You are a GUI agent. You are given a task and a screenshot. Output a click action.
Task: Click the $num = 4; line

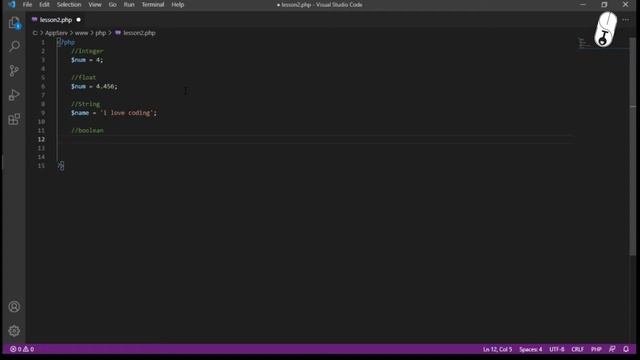tap(87, 60)
